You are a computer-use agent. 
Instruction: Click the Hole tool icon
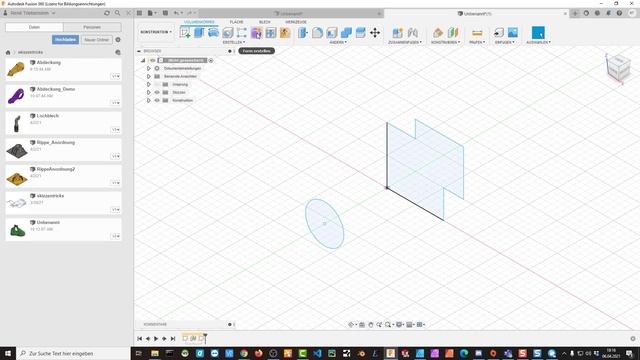[x=227, y=33]
